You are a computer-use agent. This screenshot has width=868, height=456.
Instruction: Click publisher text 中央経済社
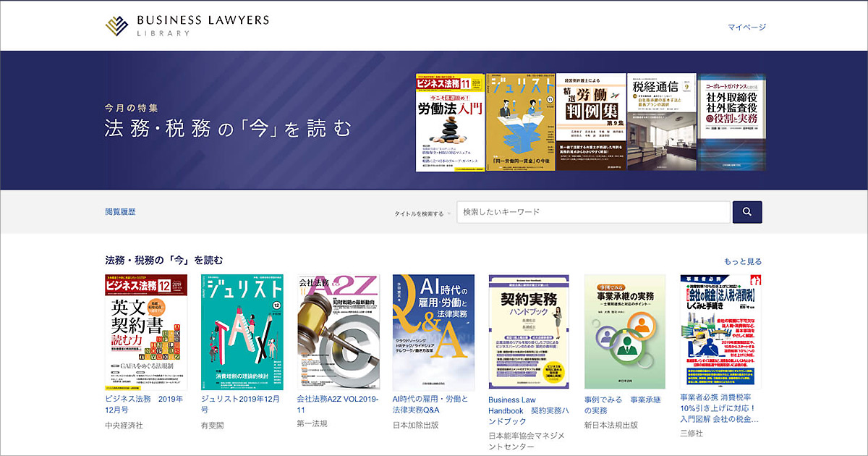[124, 426]
